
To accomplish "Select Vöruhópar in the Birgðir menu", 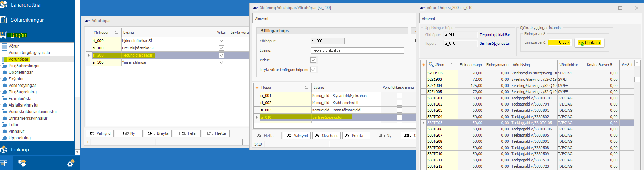I will point(19,59).
